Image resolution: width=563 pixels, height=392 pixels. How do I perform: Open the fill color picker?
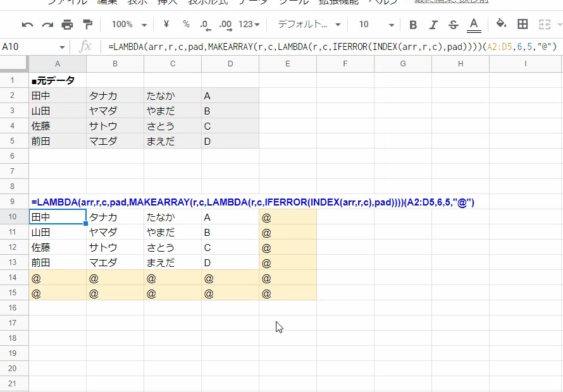click(501, 25)
